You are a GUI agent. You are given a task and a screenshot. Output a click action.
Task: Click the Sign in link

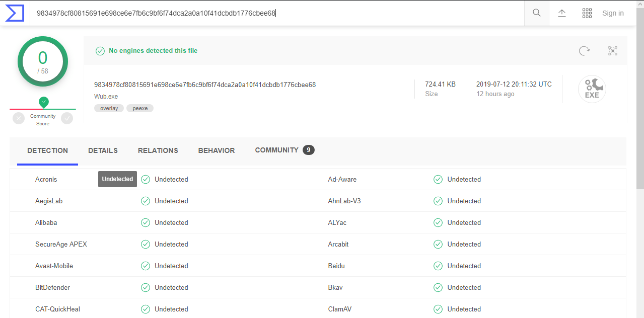613,13
